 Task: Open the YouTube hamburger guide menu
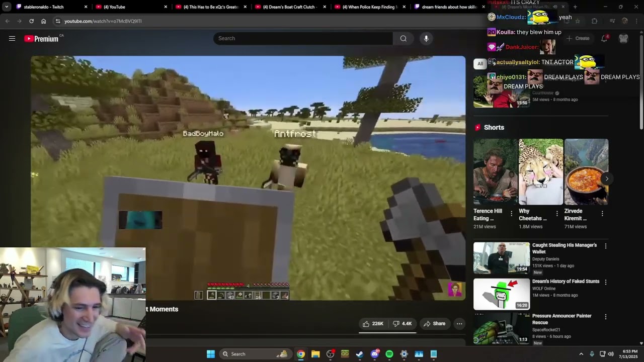(x=12, y=38)
